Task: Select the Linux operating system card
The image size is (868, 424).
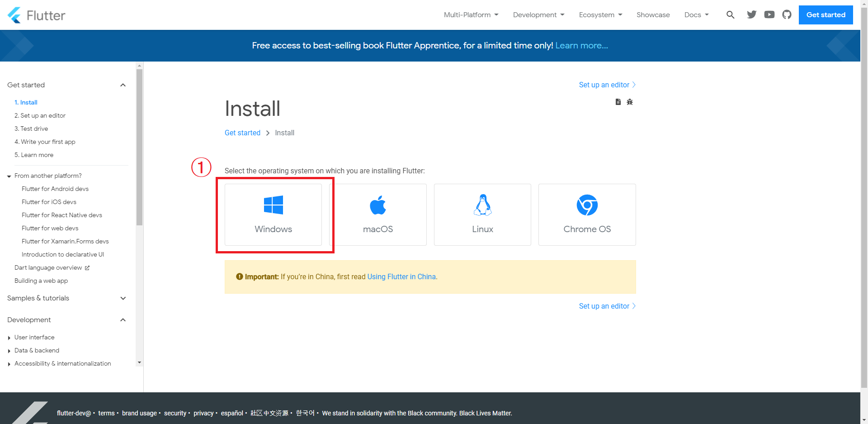Action: coord(482,214)
